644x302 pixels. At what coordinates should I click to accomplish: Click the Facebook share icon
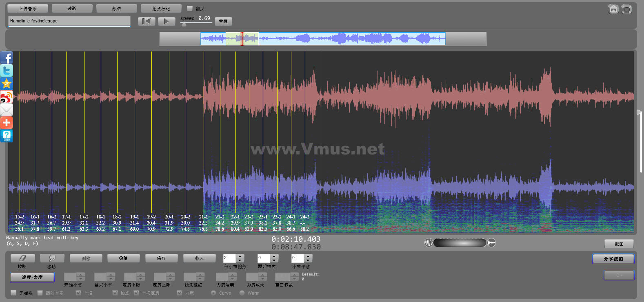click(7, 58)
